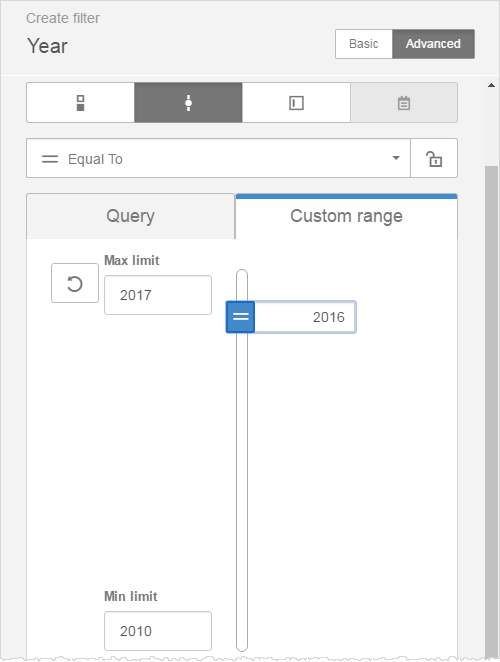The height and width of the screenshot is (662, 500).
Task: Click the vertical scrollbar thumb
Action: click(x=491, y=412)
